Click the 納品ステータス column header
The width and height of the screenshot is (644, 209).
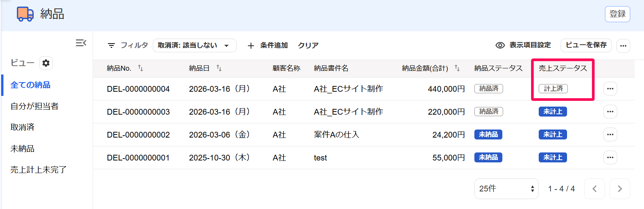pyautogui.click(x=499, y=68)
